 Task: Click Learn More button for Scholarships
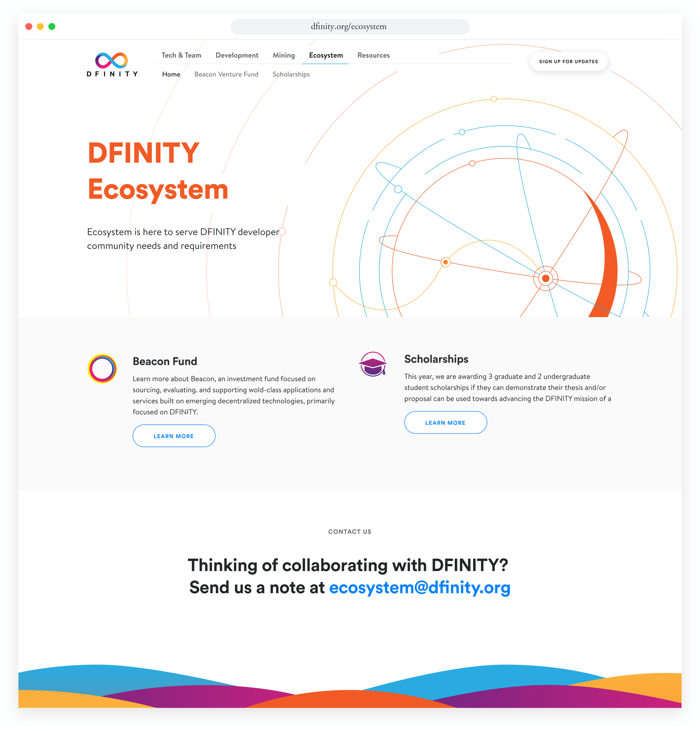(446, 422)
